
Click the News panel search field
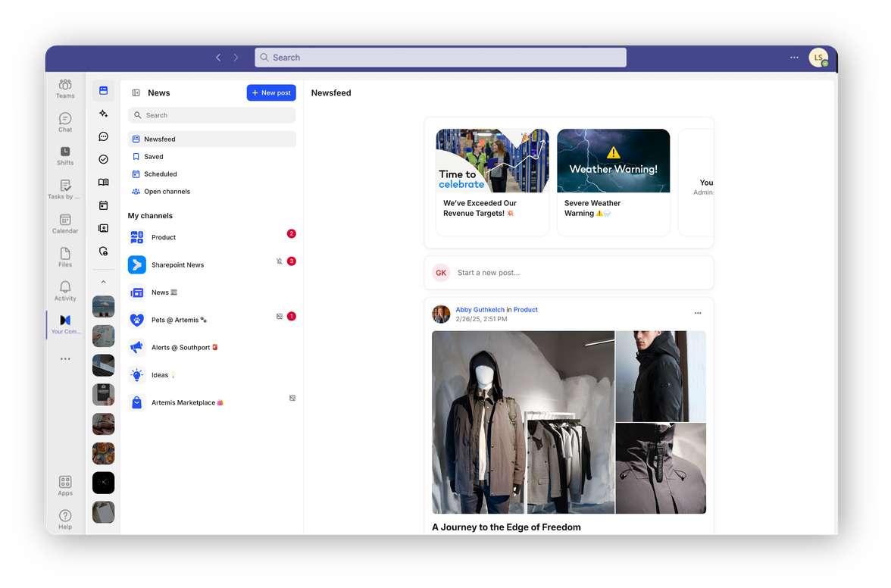tap(212, 115)
